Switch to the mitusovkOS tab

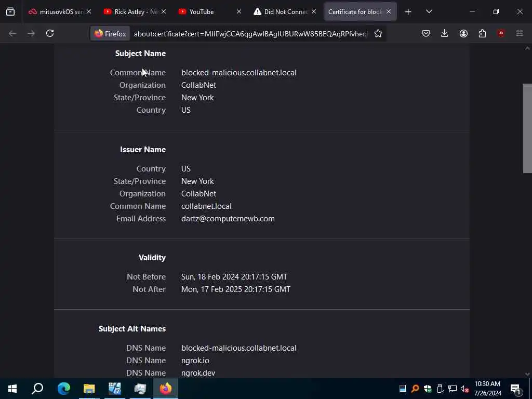(x=60, y=11)
